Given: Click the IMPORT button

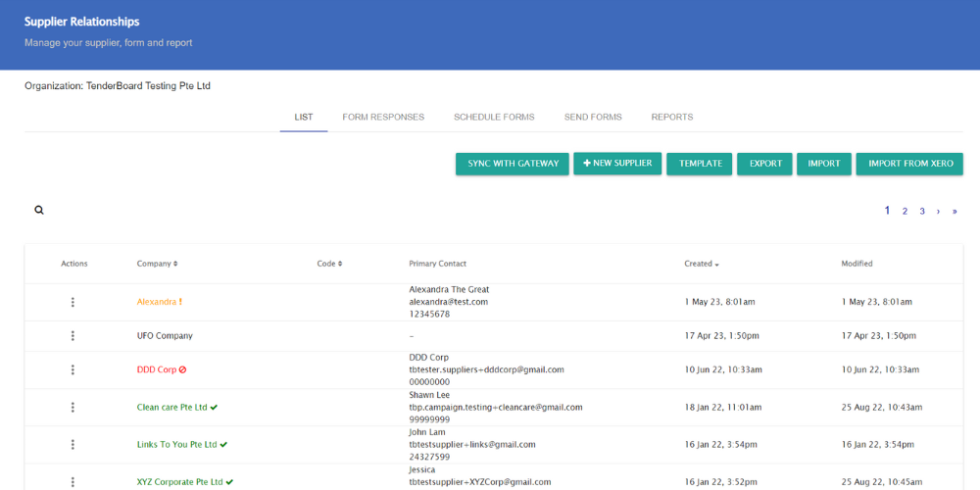Looking at the screenshot, I should point(824,164).
